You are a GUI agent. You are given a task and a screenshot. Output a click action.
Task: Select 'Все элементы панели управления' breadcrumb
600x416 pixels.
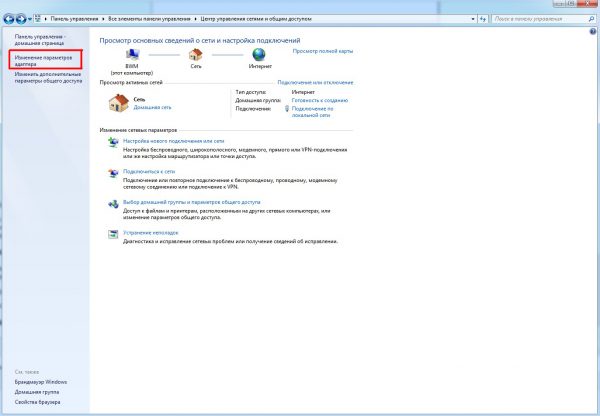(149, 19)
